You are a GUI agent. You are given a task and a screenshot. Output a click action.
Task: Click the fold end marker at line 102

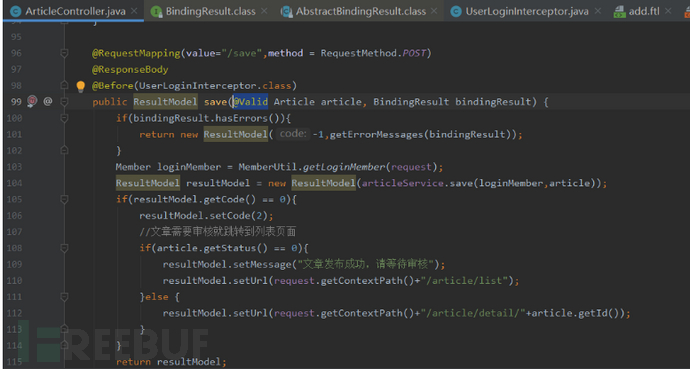[64, 150]
